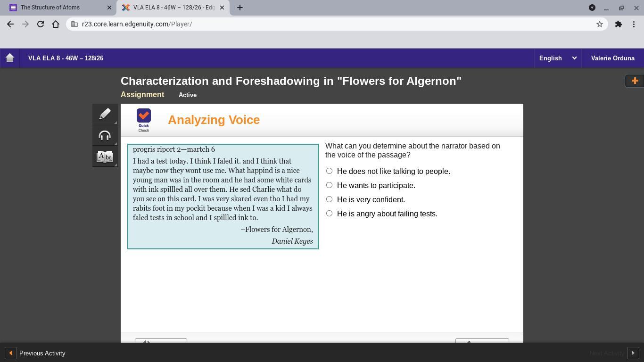Screen dimensions: 644x362
Task: Click the browser back arrow
Action: [10, 24]
